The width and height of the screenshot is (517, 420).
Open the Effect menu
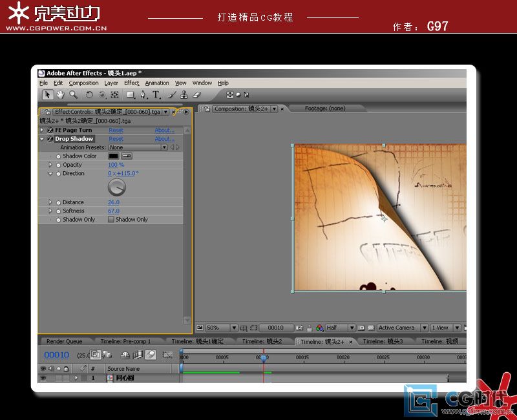pos(132,83)
